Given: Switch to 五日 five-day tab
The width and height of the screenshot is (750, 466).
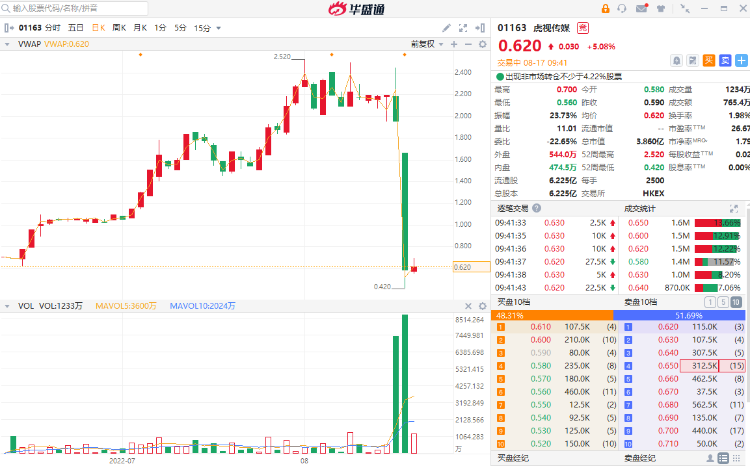Looking at the screenshot, I should (x=76, y=28).
